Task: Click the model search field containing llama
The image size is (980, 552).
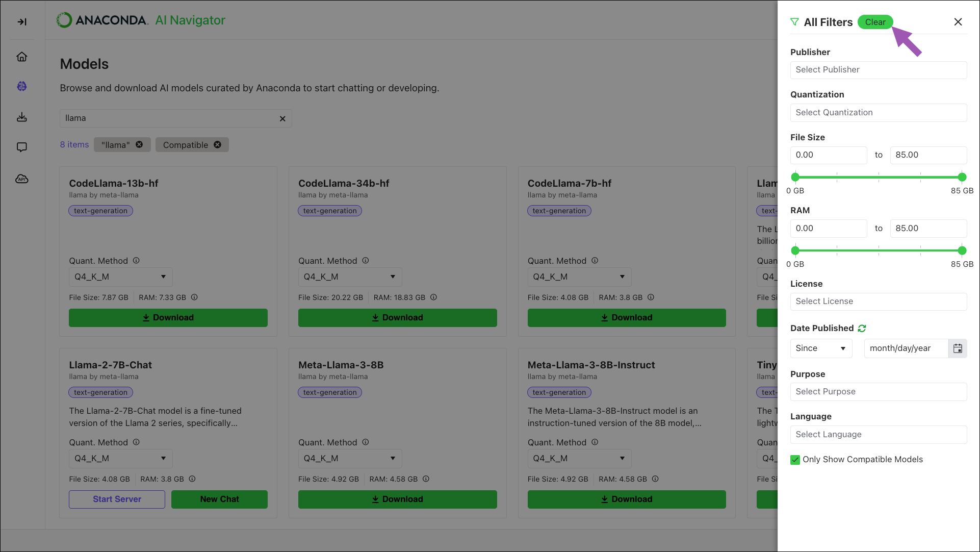Action: (x=176, y=118)
